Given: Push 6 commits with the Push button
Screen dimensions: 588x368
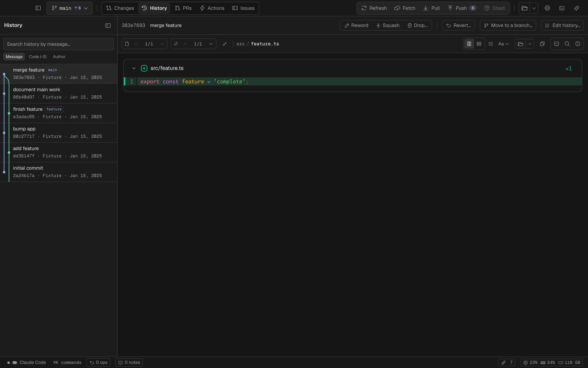Looking at the screenshot, I should point(462,8).
